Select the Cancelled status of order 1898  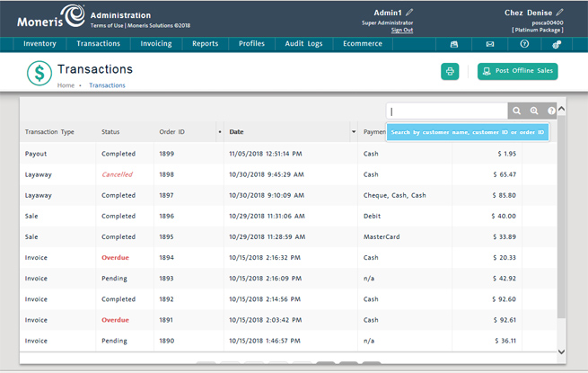point(117,174)
